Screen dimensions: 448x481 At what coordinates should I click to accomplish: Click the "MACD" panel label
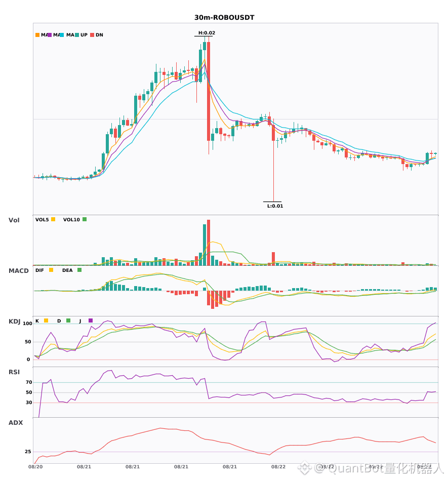(x=18, y=271)
